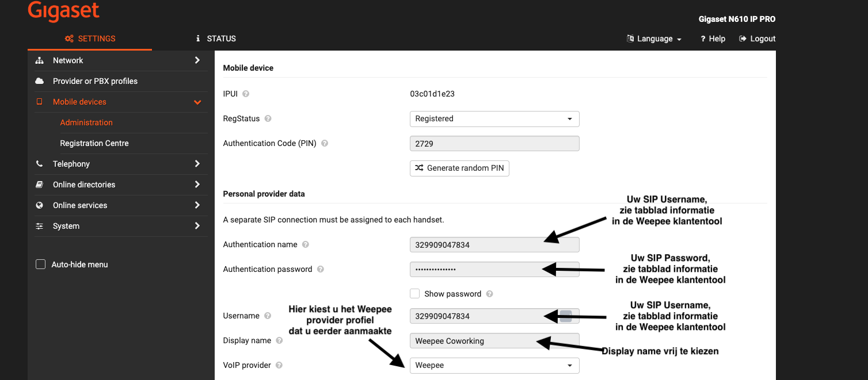Click the Network sidebar icon
The width and height of the screenshot is (868, 380).
[40, 60]
